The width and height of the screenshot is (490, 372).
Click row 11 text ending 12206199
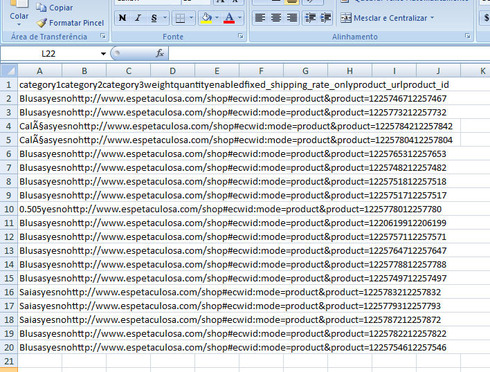coord(233,223)
